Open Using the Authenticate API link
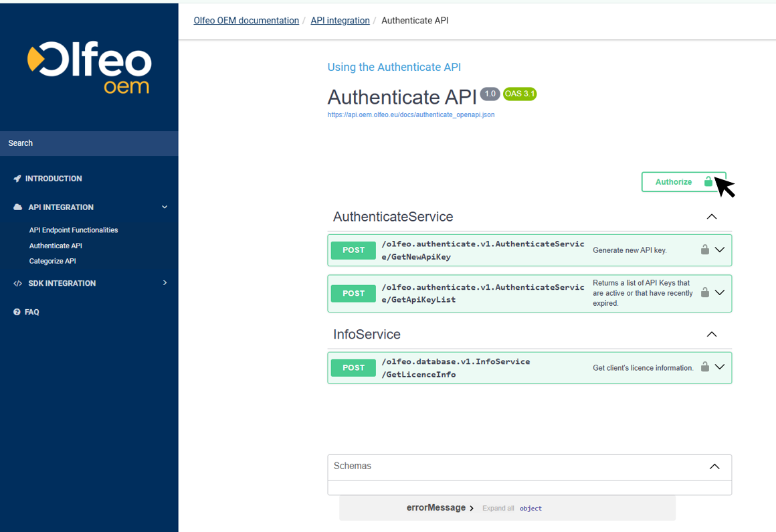Image resolution: width=776 pixels, height=532 pixels. (394, 68)
